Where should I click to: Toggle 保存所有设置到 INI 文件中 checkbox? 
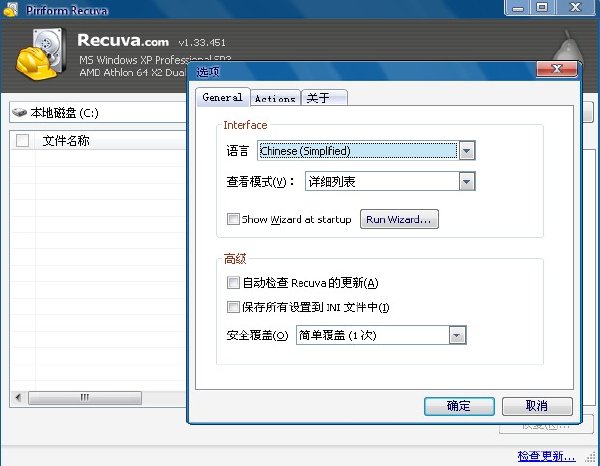[x=233, y=307]
